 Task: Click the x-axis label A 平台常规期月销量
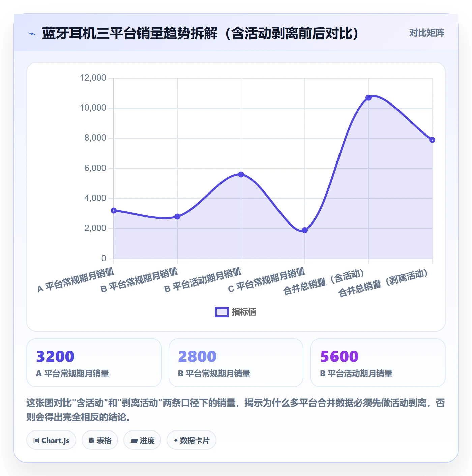point(76,280)
